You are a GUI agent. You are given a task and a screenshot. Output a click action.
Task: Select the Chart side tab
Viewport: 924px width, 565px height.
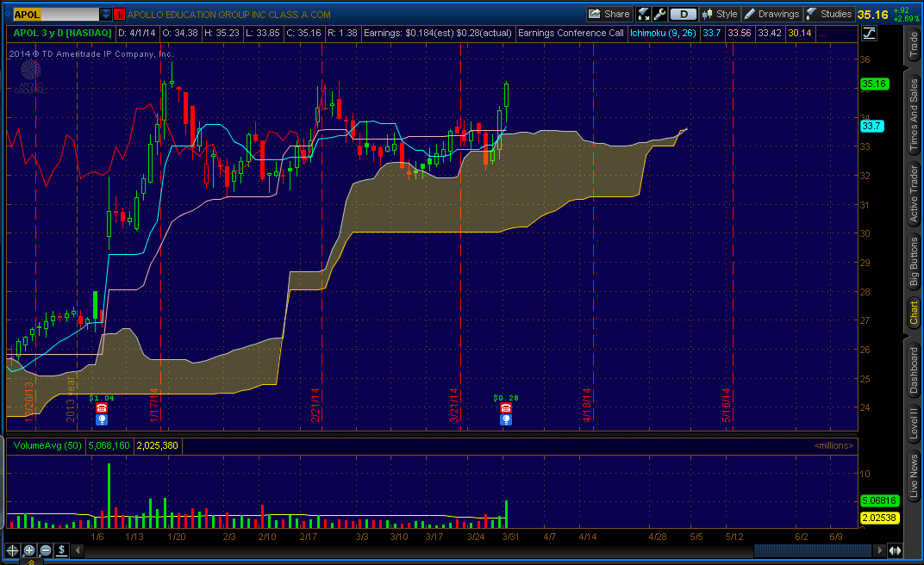[914, 313]
